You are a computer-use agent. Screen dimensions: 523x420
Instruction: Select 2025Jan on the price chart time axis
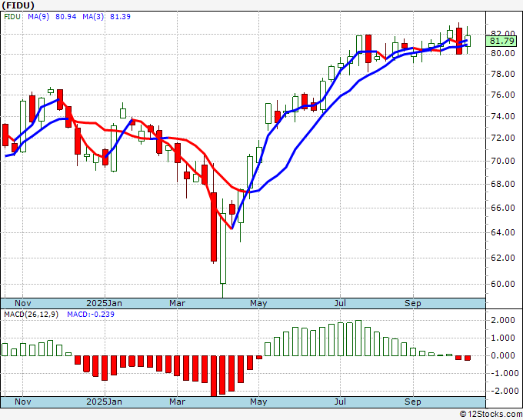tap(104, 303)
